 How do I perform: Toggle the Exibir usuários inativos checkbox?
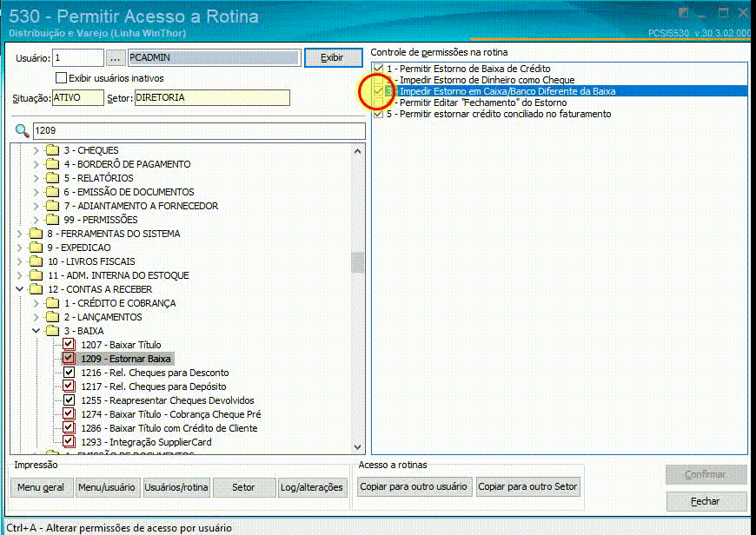[61, 78]
